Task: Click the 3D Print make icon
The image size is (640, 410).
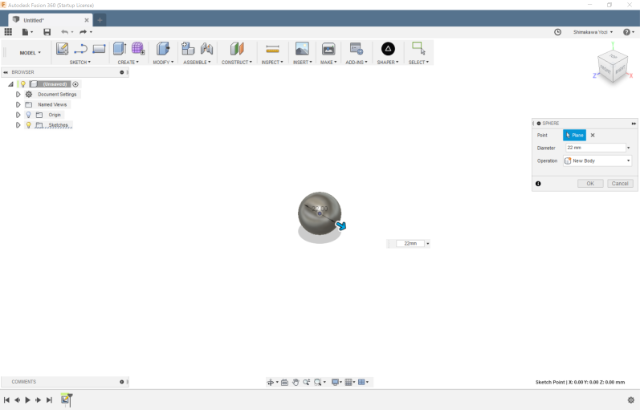Action: (328, 49)
